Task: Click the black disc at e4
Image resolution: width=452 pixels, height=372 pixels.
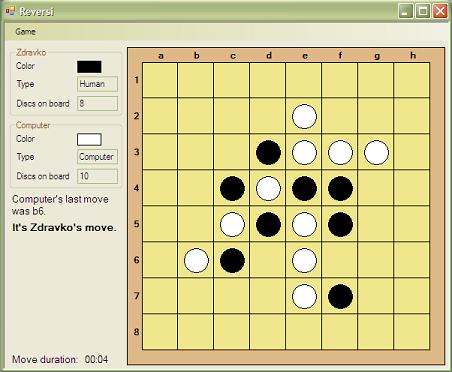Action: pos(304,188)
